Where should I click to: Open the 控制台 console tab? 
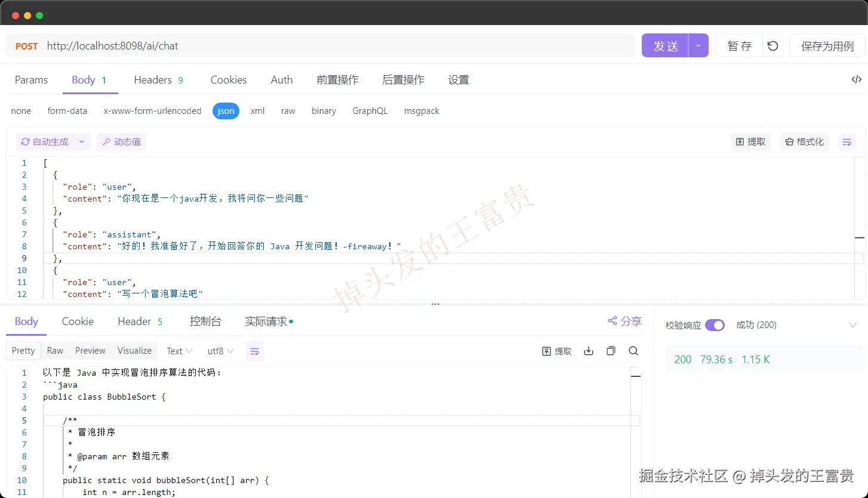[205, 321]
